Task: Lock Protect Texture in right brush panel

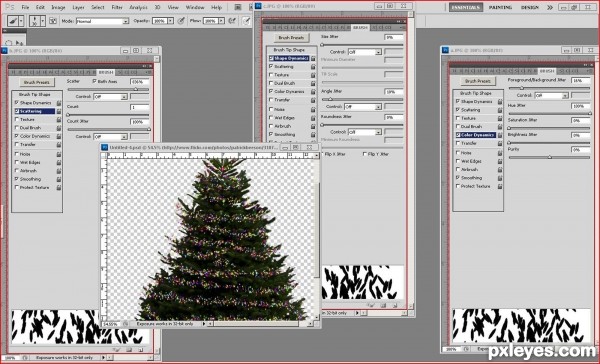Action: (500, 186)
